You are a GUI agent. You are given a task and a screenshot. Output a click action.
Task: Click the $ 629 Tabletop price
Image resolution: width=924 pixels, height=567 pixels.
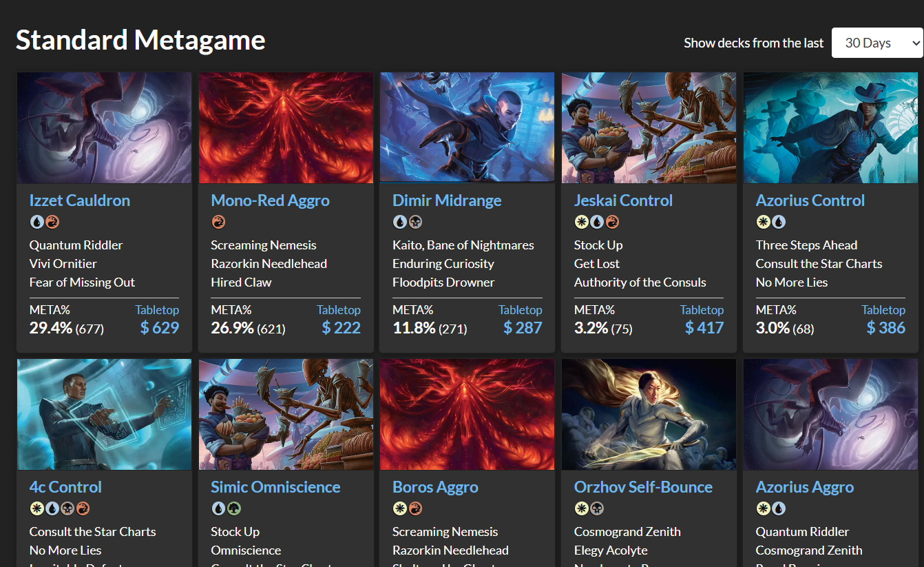coord(160,328)
